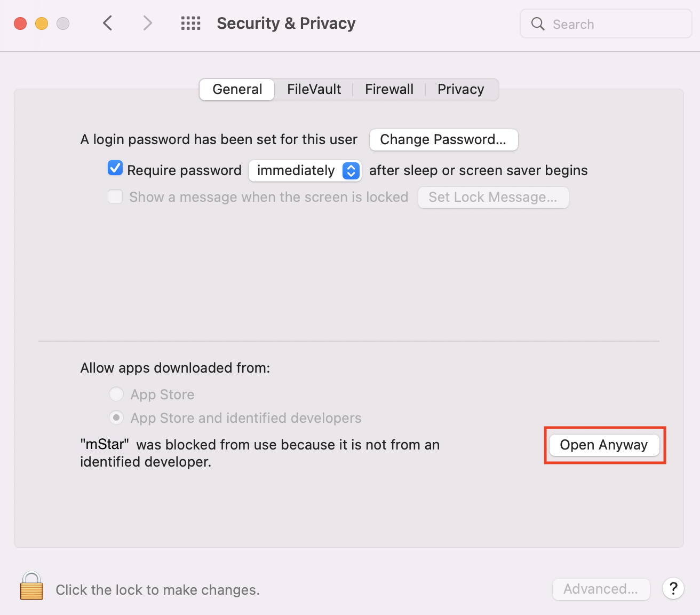Focus the Search input field
700x615 pixels.
coord(606,24)
